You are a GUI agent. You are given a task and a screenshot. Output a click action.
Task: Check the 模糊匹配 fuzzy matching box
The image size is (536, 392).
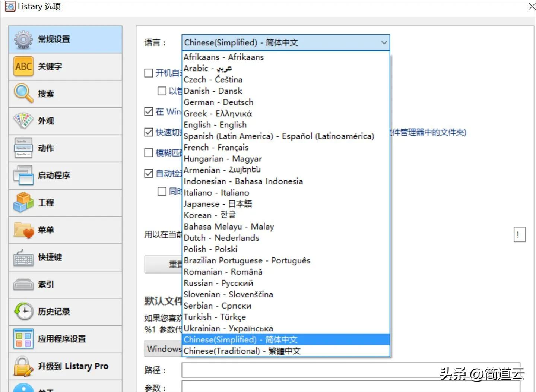tap(148, 152)
